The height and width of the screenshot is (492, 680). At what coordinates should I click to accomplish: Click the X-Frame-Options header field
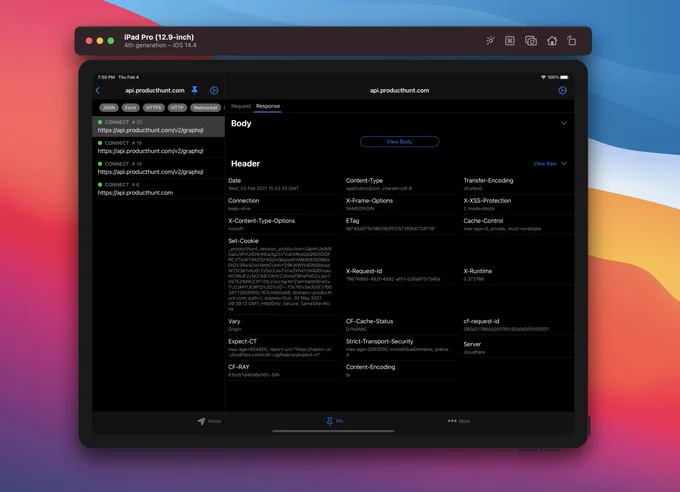point(400,204)
